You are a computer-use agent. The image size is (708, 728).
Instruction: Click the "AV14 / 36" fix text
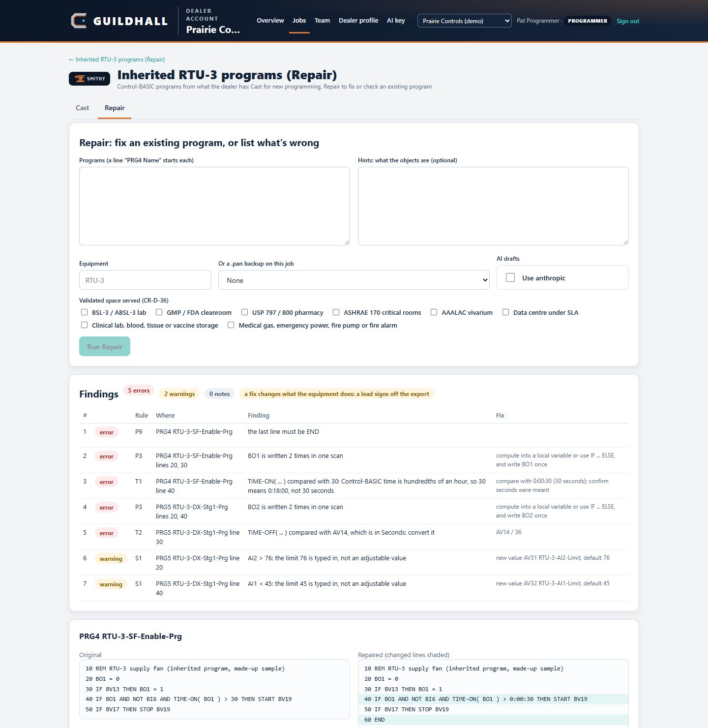(x=508, y=532)
